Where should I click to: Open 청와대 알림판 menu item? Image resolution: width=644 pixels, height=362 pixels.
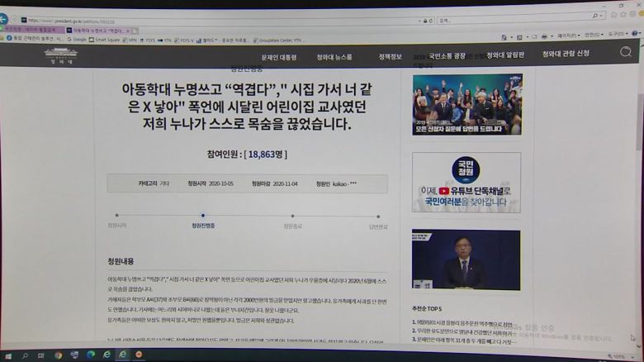[x=505, y=55]
